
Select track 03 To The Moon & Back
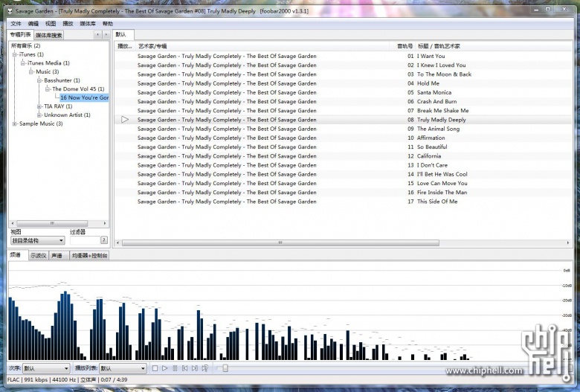343,74
